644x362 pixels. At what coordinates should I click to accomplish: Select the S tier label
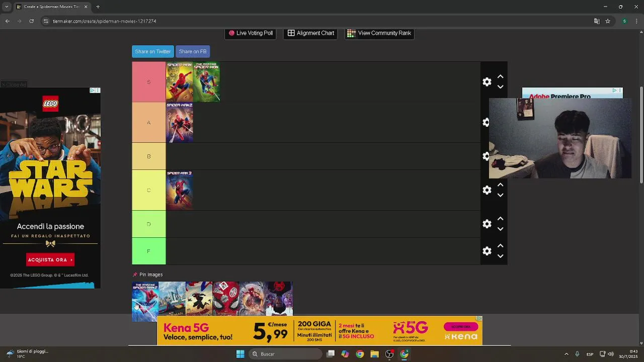coord(148,81)
